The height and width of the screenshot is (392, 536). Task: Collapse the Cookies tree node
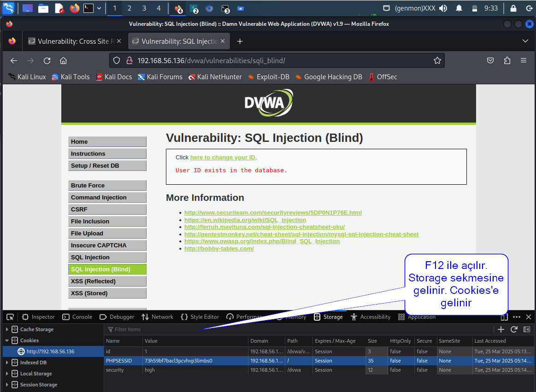7,340
